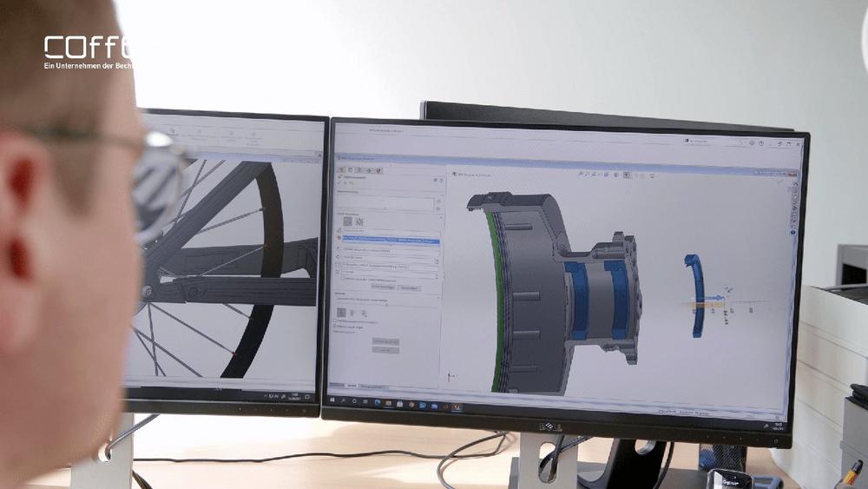Select the first large icon above the selection list
This screenshot has width=868, height=489.
tap(345, 221)
